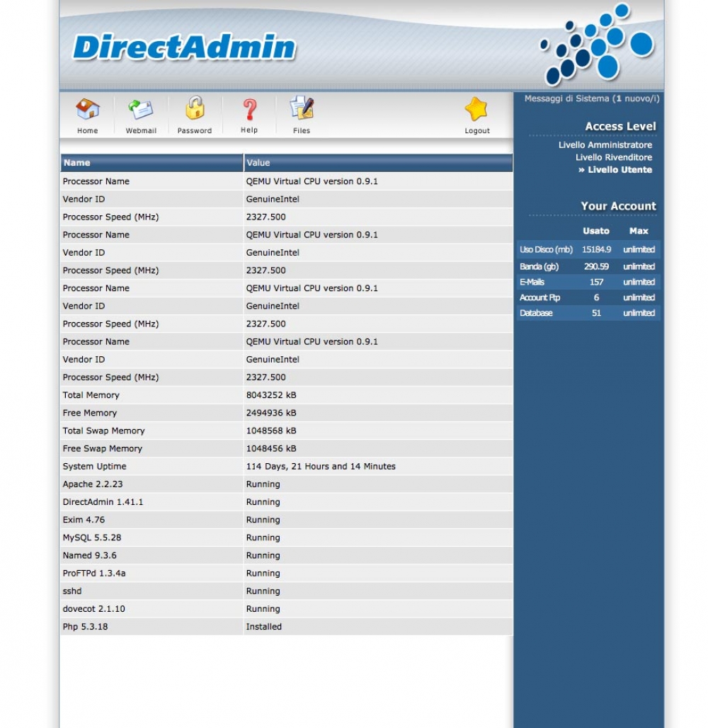Click Account Ftp count 6
This screenshot has width=708, height=728.
[597, 297]
